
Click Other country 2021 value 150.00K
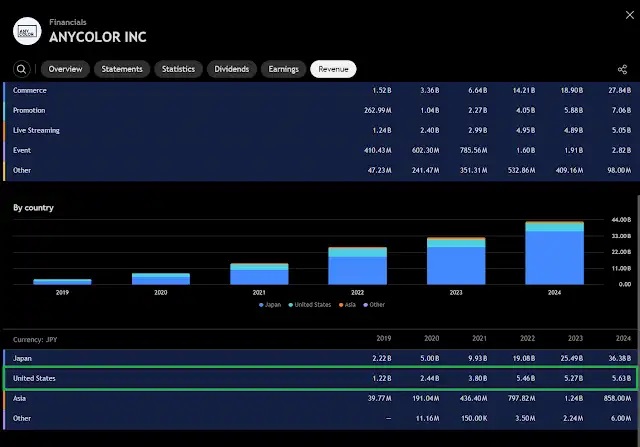[x=474, y=418]
